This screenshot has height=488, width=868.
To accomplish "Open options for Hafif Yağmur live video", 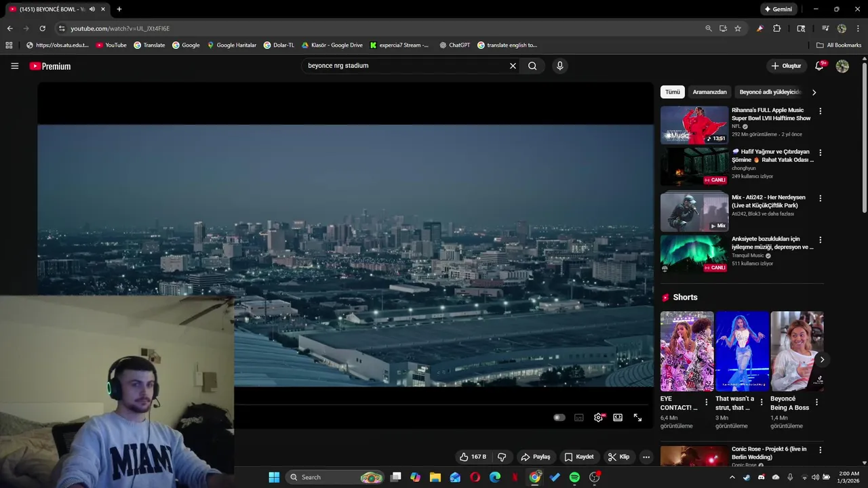I will 820,152.
